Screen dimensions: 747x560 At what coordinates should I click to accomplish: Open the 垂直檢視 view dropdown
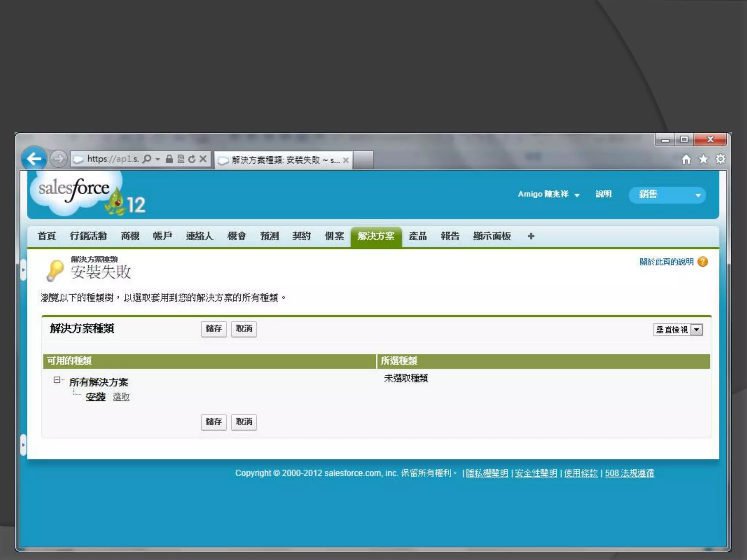pos(696,330)
